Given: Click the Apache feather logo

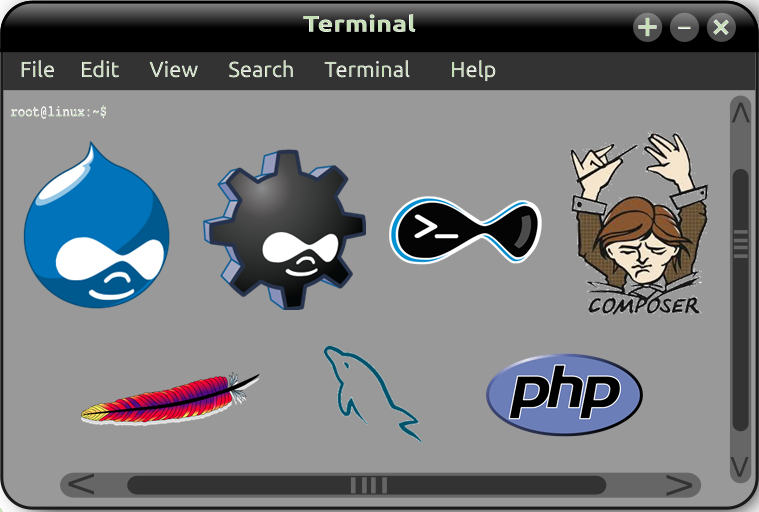Looking at the screenshot, I should [x=169, y=400].
